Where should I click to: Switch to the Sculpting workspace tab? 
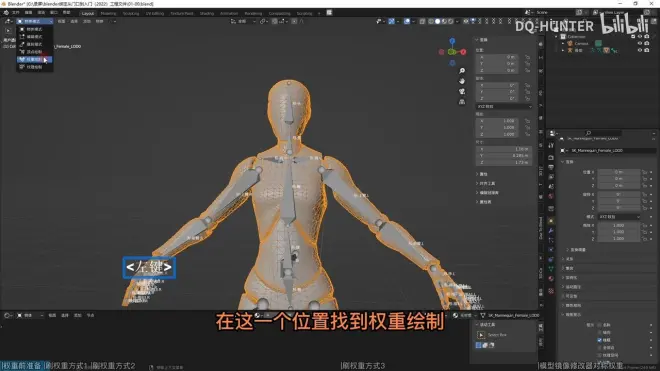point(131,13)
